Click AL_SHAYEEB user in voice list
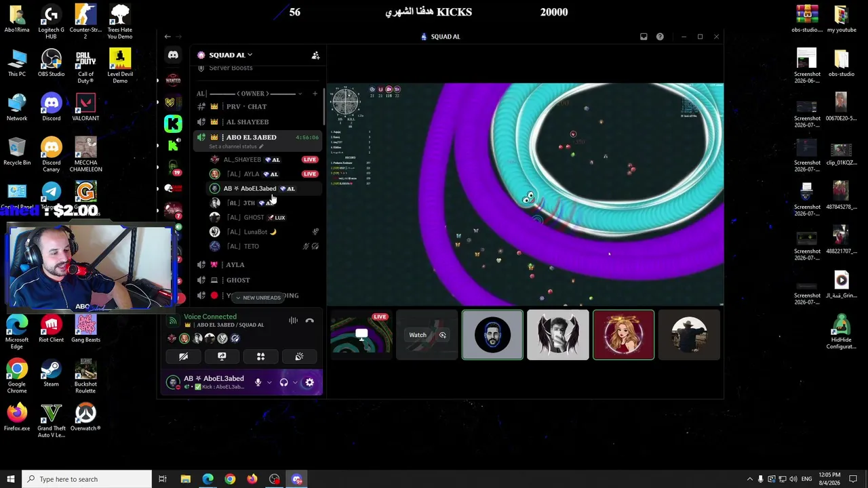 [x=264, y=159]
